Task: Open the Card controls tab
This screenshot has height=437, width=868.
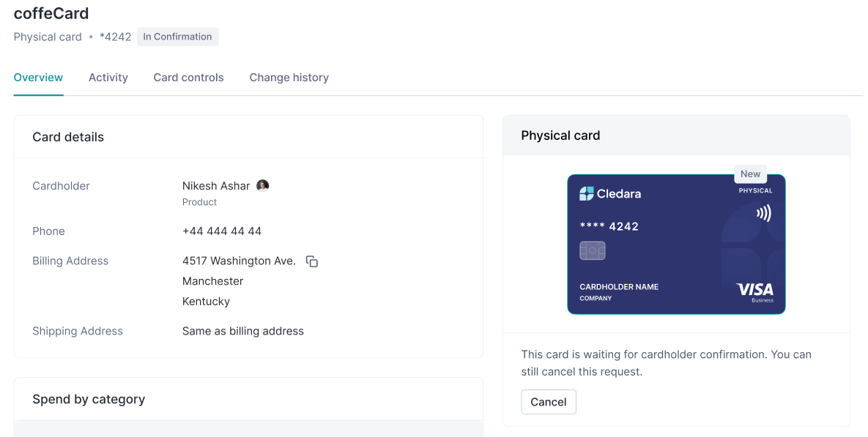Action: coord(188,78)
